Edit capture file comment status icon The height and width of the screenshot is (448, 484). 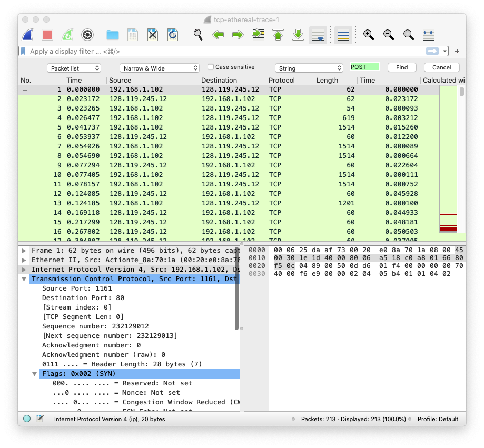(40, 419)
